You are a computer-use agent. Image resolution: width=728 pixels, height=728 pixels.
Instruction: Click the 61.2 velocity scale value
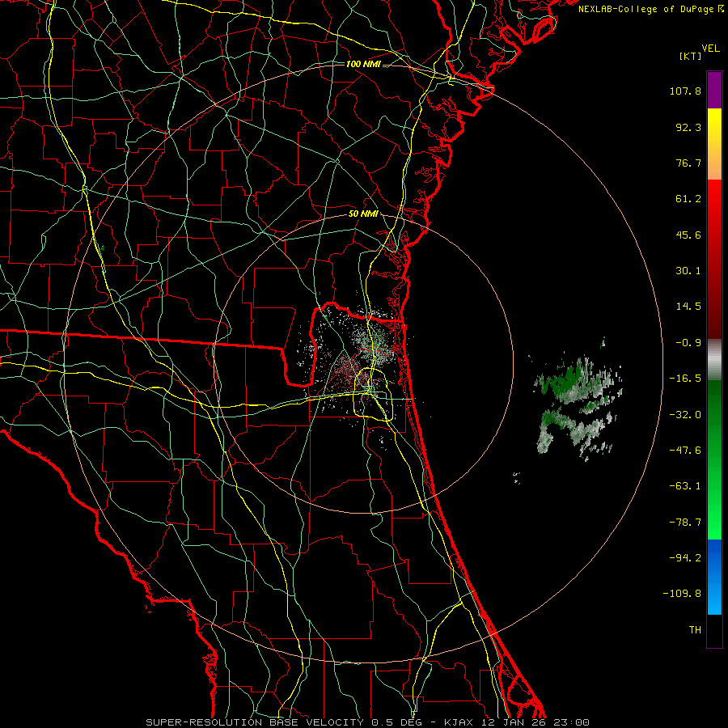coord(688,199)
